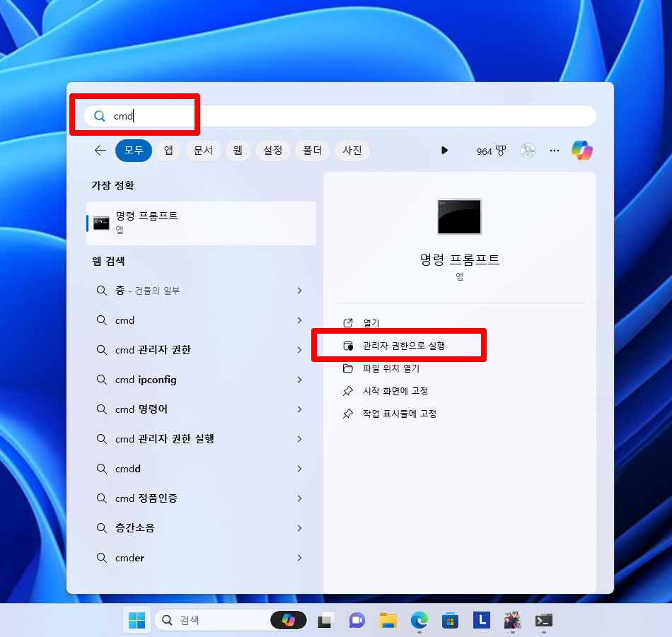Open the chat app on the taskbar
The height and width of the screenshot is (637, 672).
coord(357,620)
